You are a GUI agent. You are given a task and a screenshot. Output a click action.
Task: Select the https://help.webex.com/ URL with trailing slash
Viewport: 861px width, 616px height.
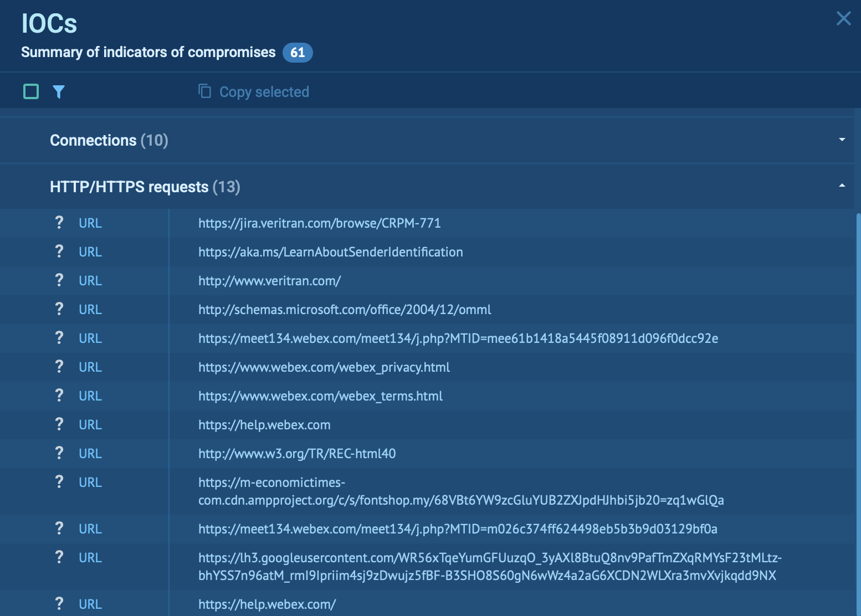click(x=267, y=604)
